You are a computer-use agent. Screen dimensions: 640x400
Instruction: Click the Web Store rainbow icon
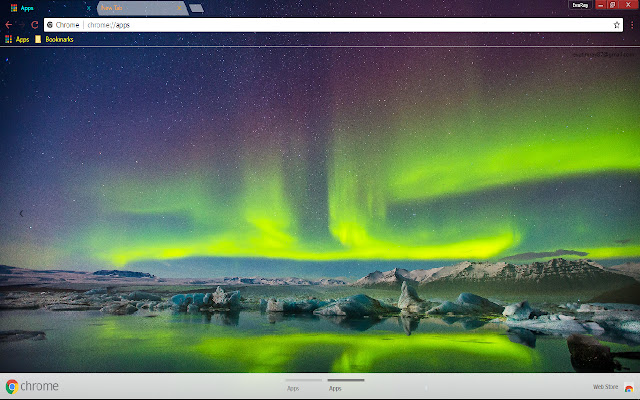629,387
